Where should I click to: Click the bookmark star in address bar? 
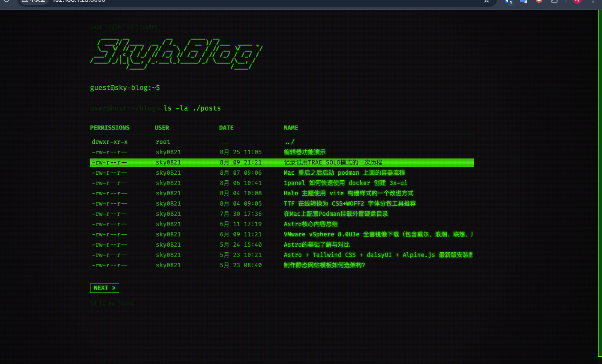[487, 1]
